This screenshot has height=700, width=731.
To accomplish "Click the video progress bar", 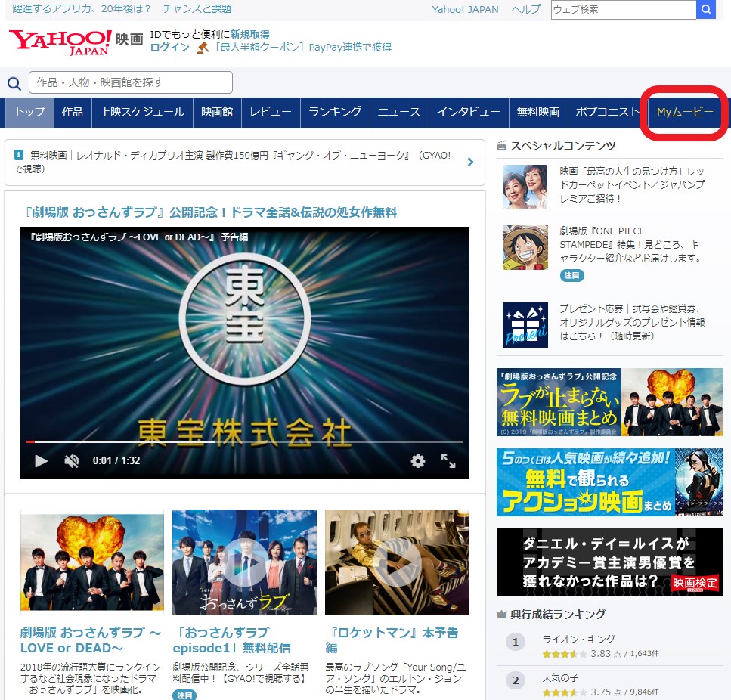I will tap(245, 441).
